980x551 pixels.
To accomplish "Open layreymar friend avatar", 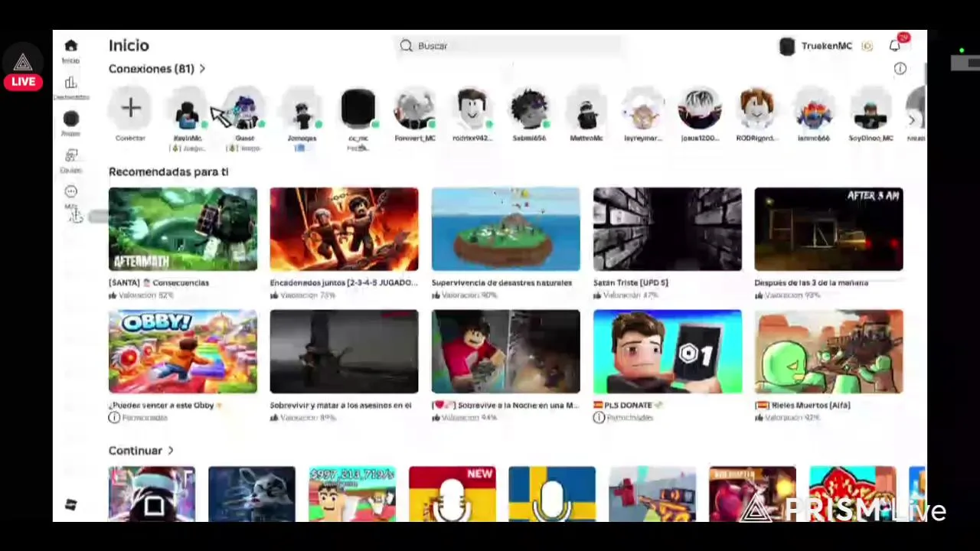I will click(643, 108).
